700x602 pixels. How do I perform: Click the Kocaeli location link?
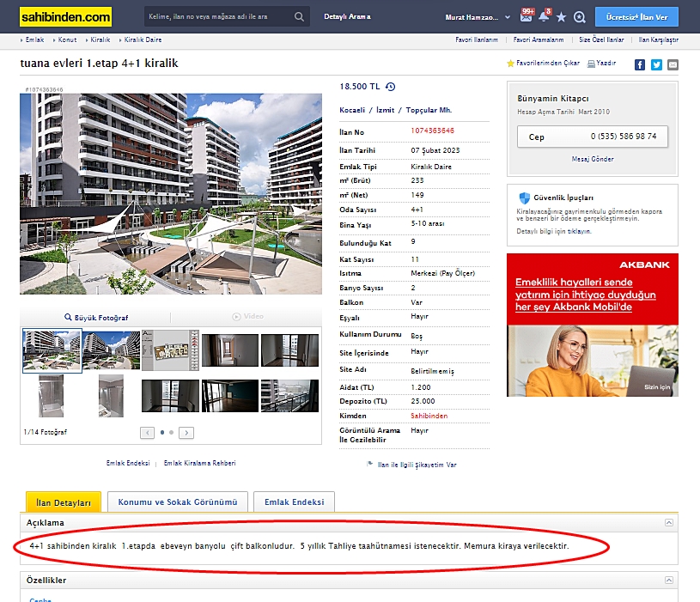(352, 110)
